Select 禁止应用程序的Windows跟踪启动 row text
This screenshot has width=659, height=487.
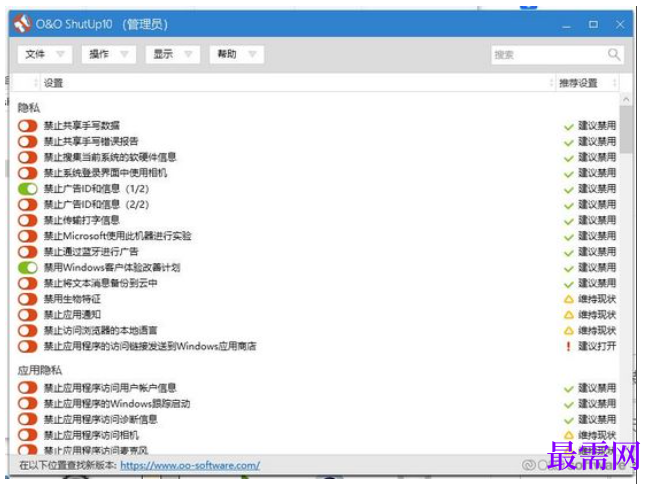tap(117, 403)
